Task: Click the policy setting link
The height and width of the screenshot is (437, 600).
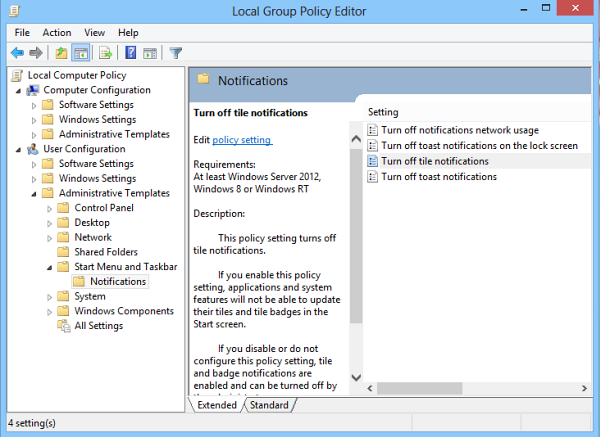Action: [241, 139]
